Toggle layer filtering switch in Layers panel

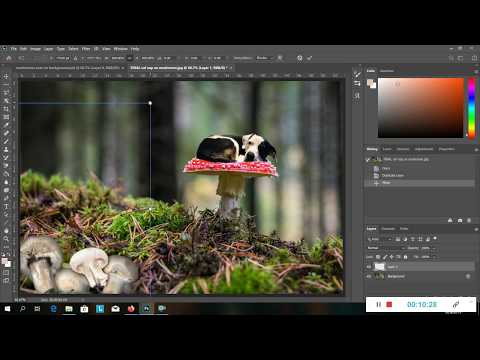pos(435,239)
